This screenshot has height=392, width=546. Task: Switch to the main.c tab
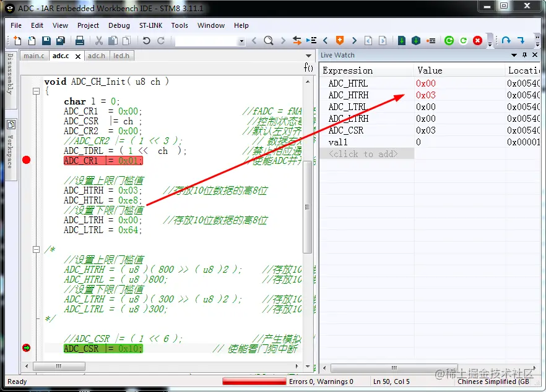(x=34, y=56)
